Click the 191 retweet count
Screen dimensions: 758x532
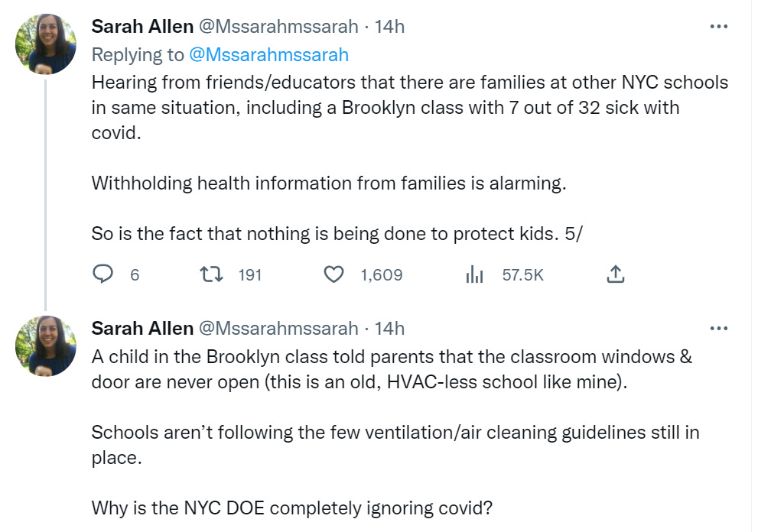coord(250,275)
